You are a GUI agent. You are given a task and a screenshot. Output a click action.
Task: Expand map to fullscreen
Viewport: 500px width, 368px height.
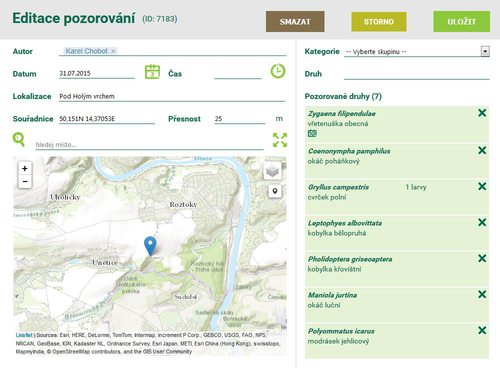(280, 140)
